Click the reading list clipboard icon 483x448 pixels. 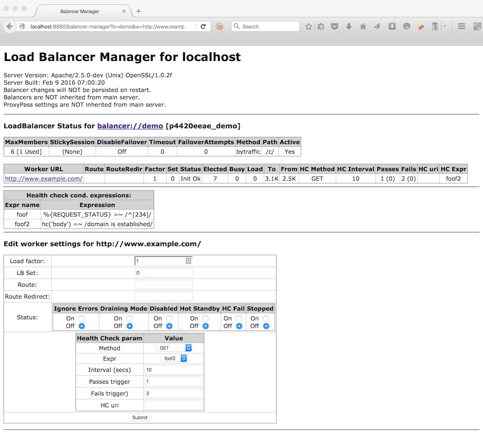[x=321, y=27]
